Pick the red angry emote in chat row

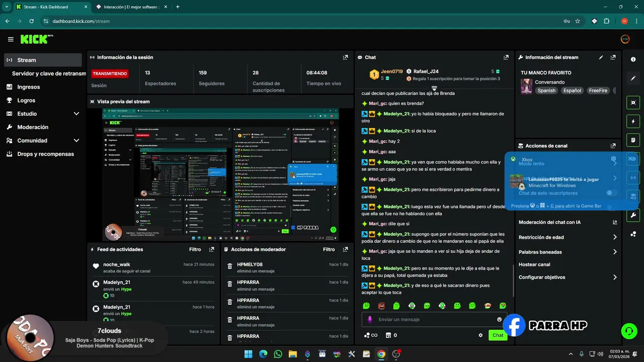381,306
